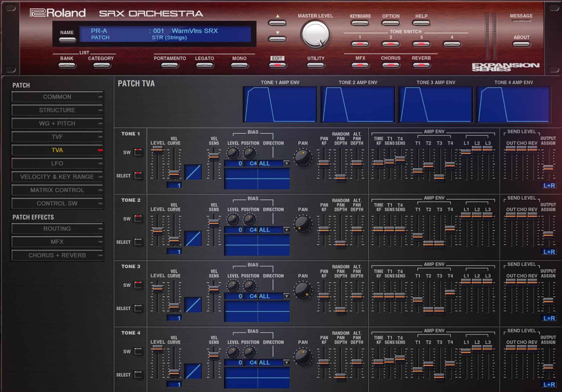
Task: Open Tone 1 Output Assign L+R selector
Action: pos(549,186)
